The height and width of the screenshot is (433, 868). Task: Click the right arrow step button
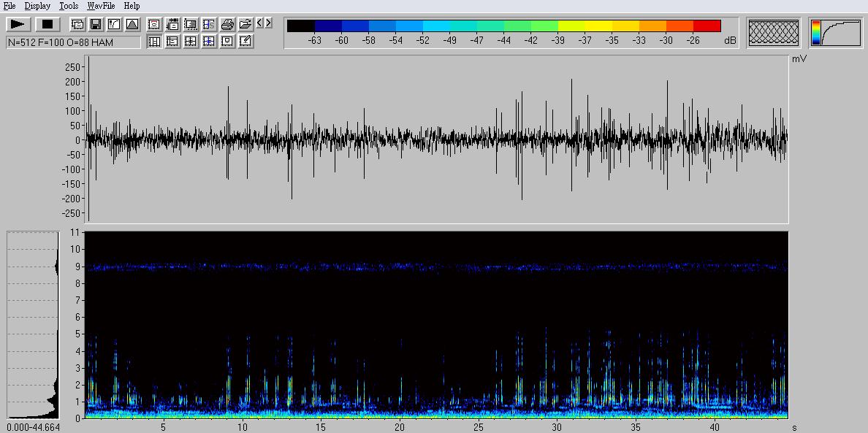pyautogui.click(x=268, y=23)
